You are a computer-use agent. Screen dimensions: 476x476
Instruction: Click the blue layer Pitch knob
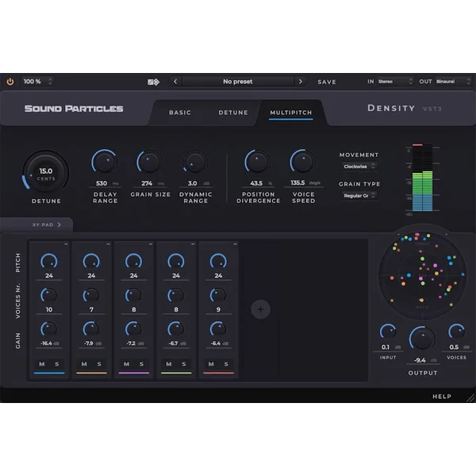click(49, 261)
